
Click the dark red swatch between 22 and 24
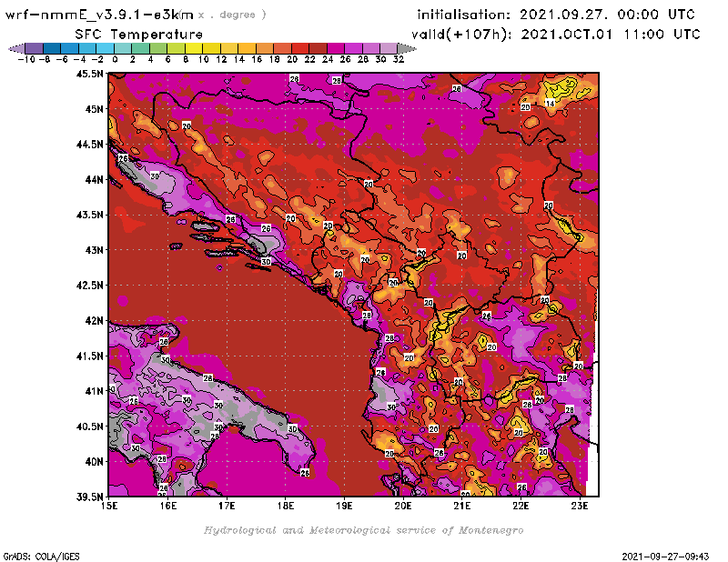(318, 48)
